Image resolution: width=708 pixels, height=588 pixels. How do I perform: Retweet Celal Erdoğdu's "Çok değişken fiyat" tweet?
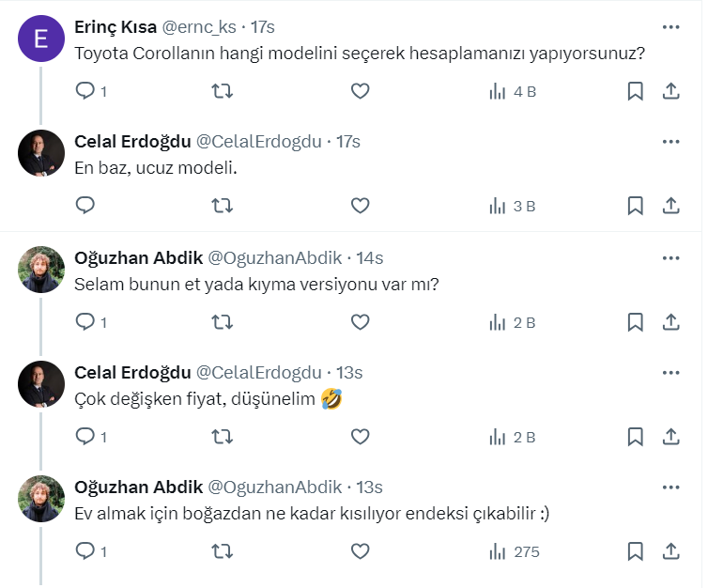(x=223, y=437)
